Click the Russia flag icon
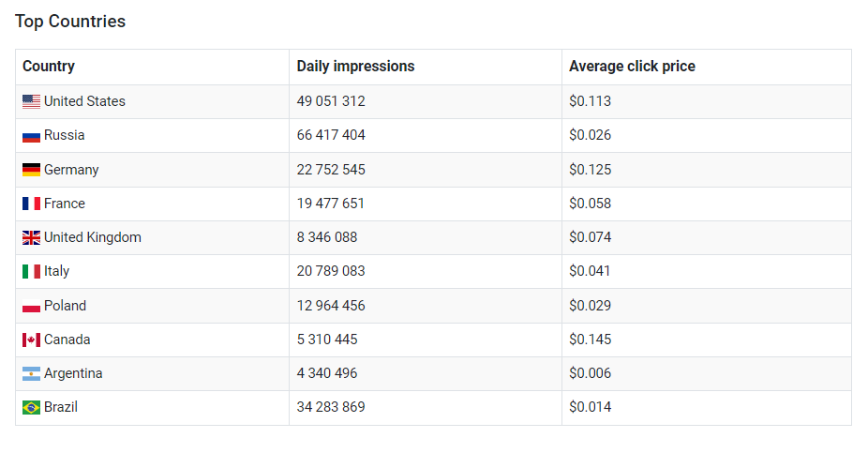The image size is (868, 453). (x=31, y=136)
